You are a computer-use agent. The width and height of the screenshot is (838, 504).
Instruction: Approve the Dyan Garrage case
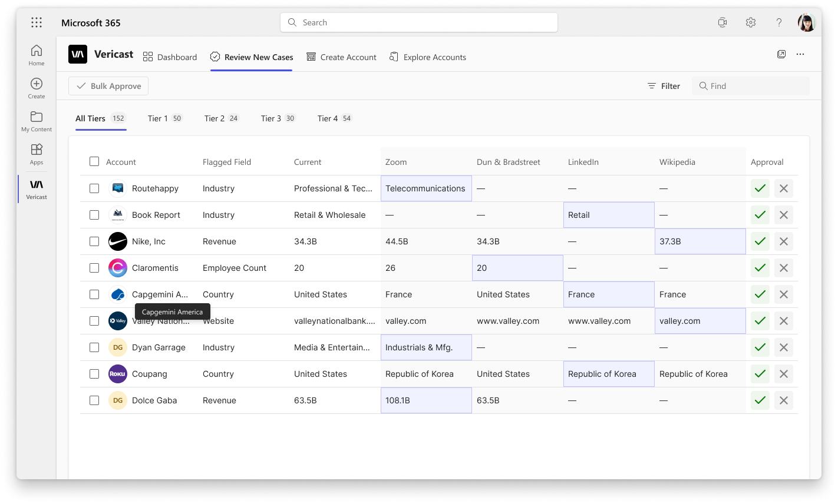click(760, 347)
